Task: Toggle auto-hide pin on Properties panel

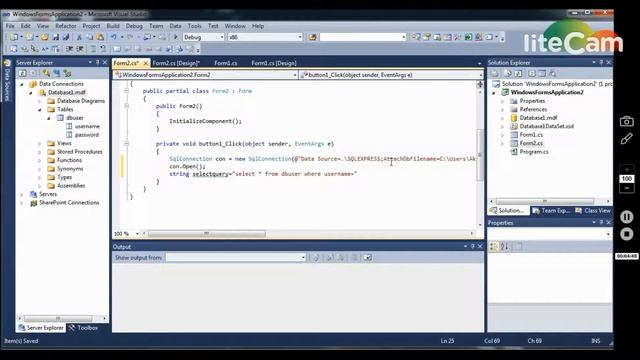Action: tap(601, 222)
